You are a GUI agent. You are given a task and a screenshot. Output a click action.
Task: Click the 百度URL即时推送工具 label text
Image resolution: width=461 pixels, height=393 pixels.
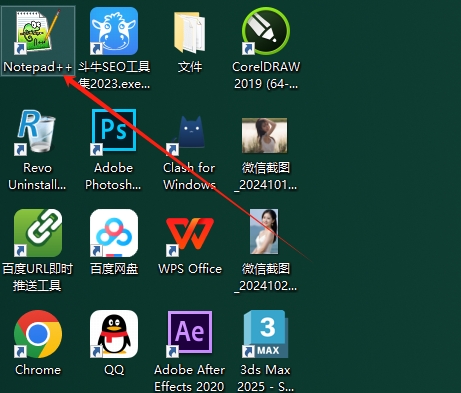pyautogui.click(x=38, y=277)
